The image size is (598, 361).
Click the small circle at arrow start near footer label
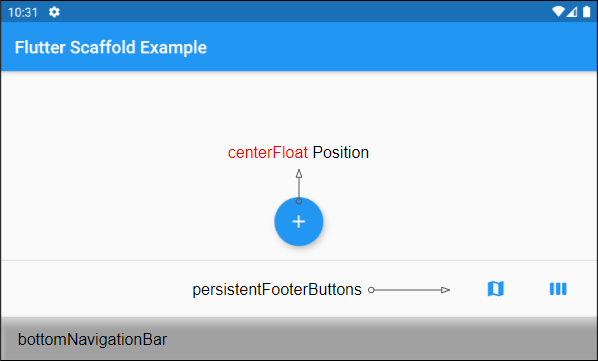coord(371,290)
